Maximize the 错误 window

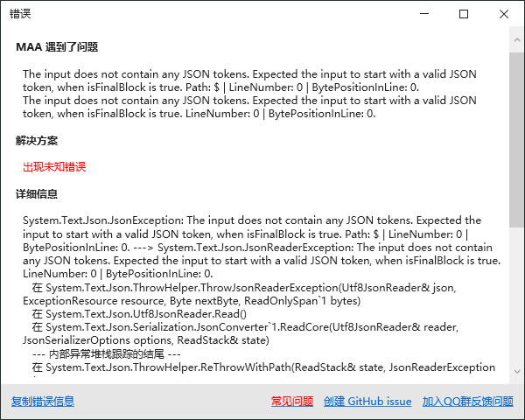click(464, 14)
